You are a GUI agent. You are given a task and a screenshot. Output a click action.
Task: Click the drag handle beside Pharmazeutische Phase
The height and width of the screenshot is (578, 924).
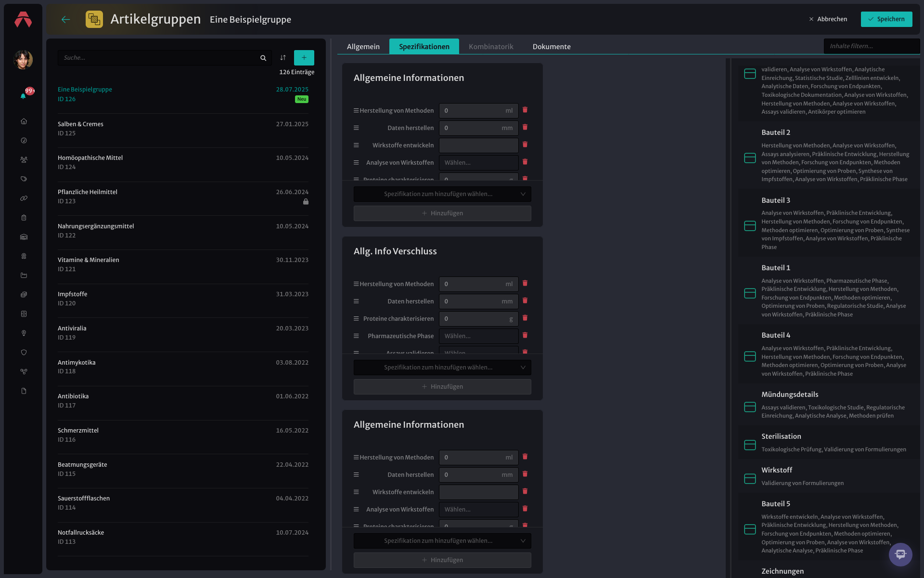[356, 336]
